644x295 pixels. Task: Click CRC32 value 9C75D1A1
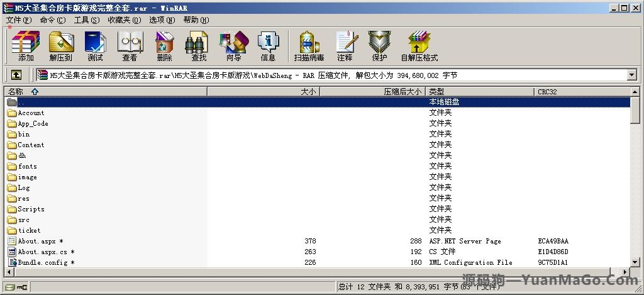553,262
